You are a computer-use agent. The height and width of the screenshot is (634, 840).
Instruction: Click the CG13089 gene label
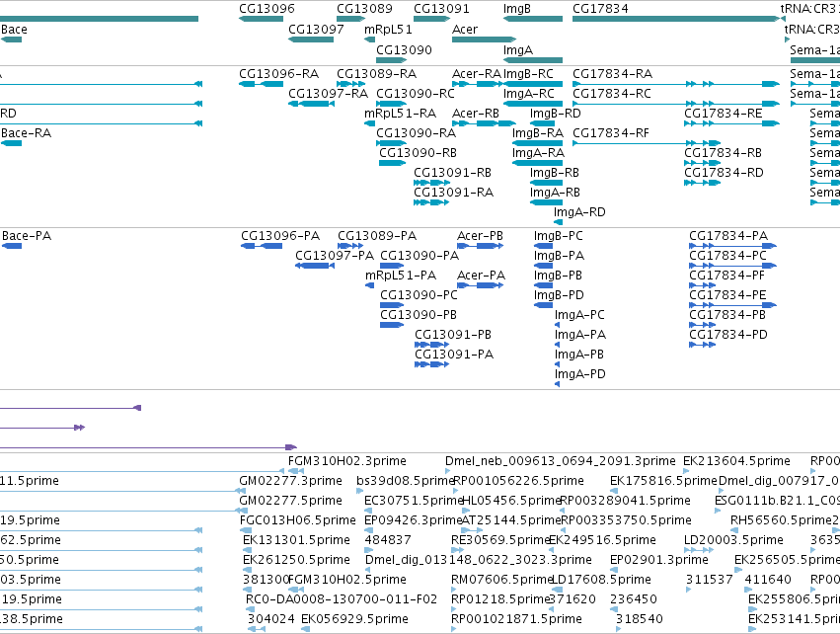[x=364, y=9]
